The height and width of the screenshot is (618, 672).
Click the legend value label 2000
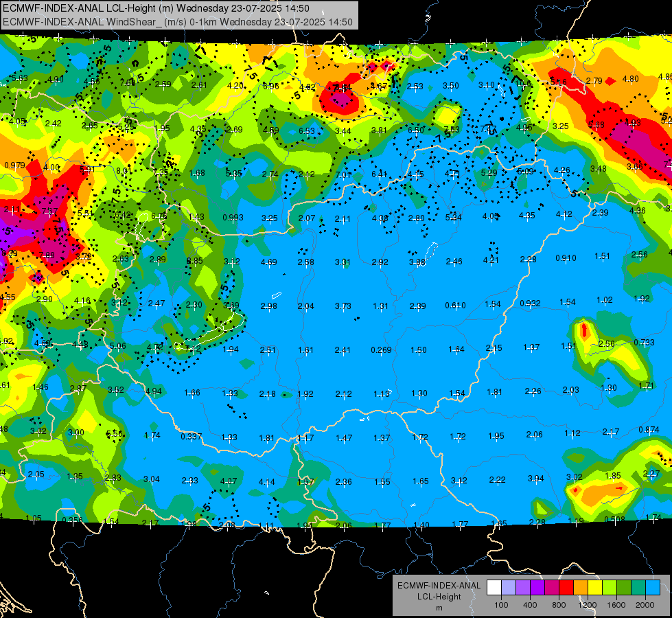pyautogui.click(x=645, y=605)
